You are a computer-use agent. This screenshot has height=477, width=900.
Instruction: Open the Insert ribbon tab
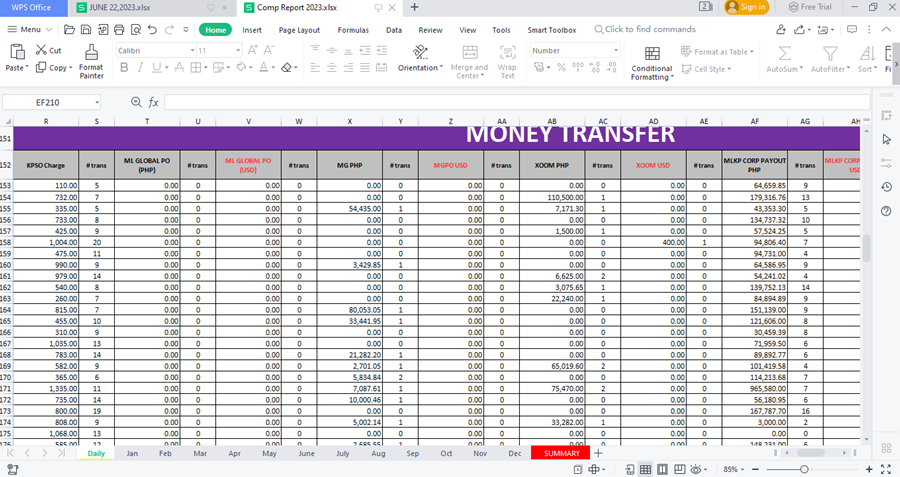[x=251, y=30]
